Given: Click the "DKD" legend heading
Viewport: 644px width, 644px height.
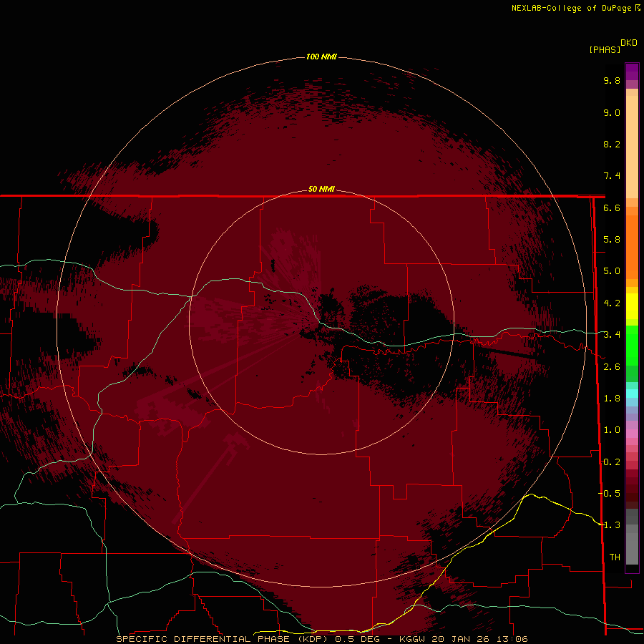Looking at the screenshot, I should [629, 43].
